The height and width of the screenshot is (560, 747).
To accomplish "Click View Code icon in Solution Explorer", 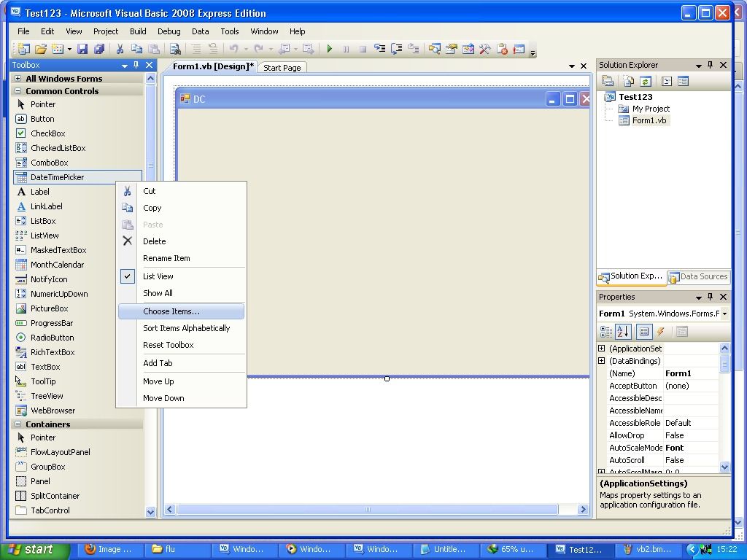I will point(667,82).
